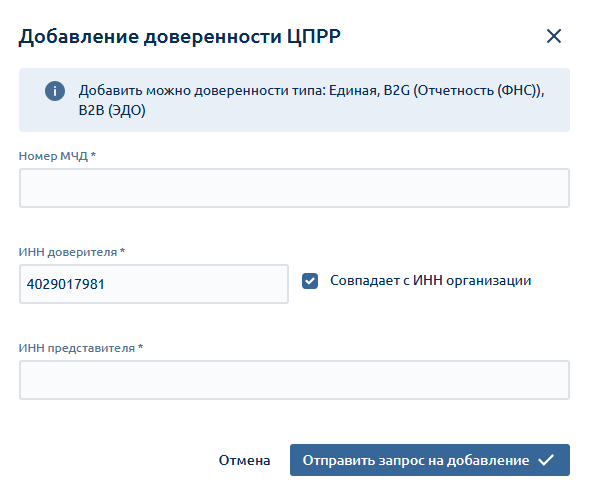Click the ИНН доверителя field label
594x497 pixels.
click(72, 252)
